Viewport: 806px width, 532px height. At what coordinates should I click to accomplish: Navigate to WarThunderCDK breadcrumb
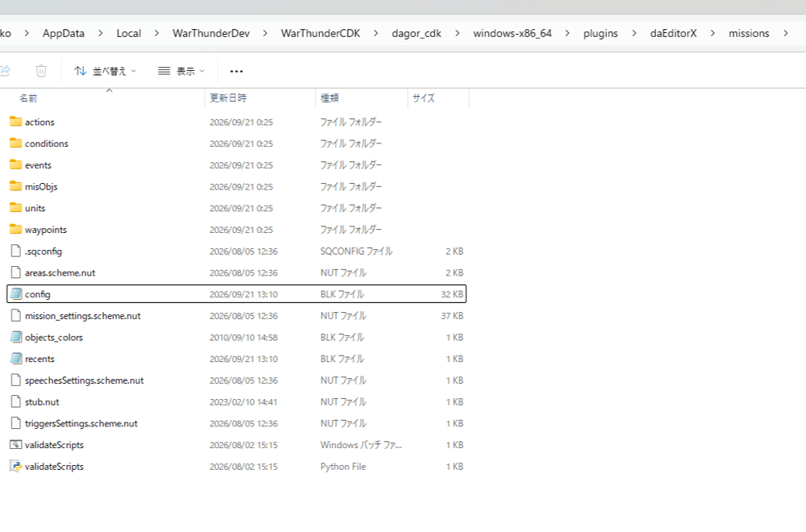point(320,33)
